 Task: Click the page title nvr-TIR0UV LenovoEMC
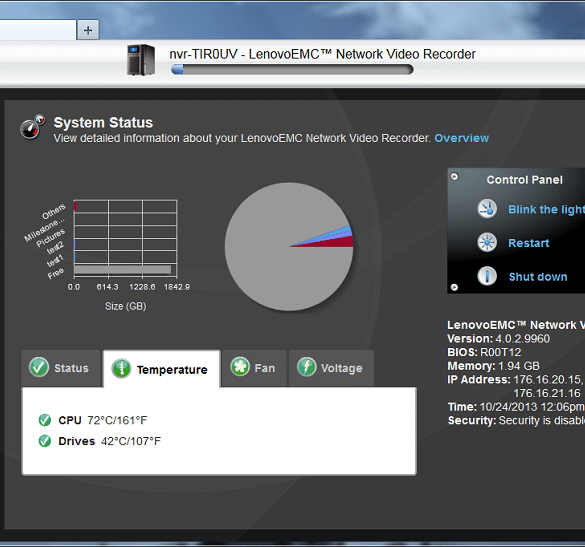322,54
